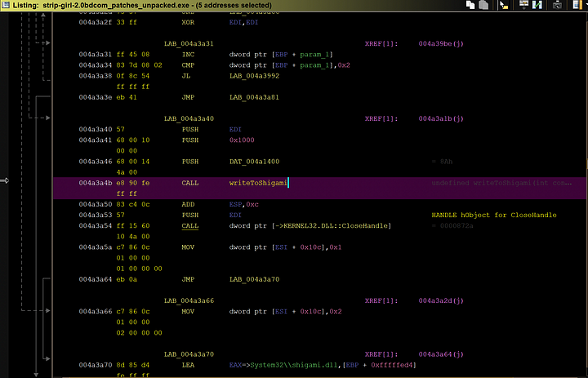
Task: Click PUSH mnemonic at 004a3a46
Action: click(190, 162)
